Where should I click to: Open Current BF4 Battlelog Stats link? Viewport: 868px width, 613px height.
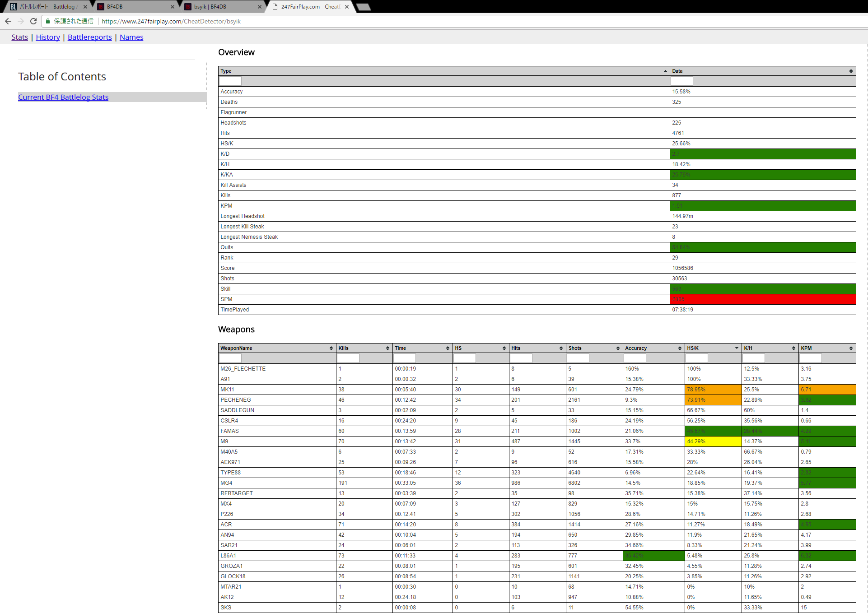point(63,97)
